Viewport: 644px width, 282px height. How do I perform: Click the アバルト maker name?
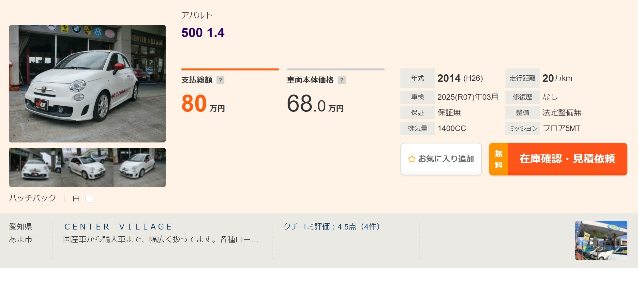(x=197, y=15)
